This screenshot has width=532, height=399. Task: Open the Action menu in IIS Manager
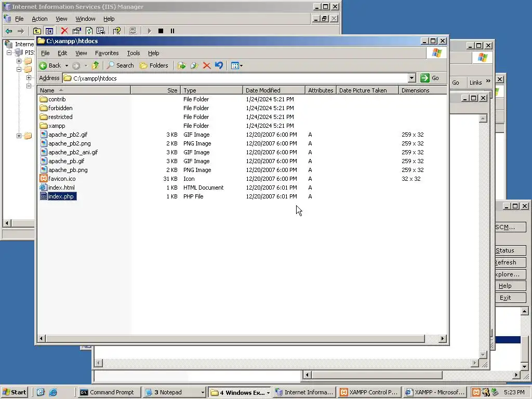point(39,19)
